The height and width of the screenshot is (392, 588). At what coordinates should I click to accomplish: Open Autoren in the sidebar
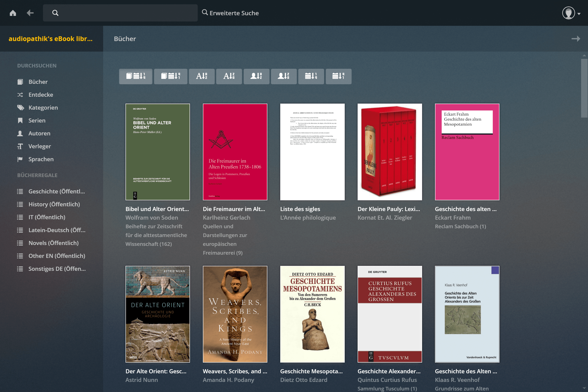pyautogui.click(x=39, y=133)
